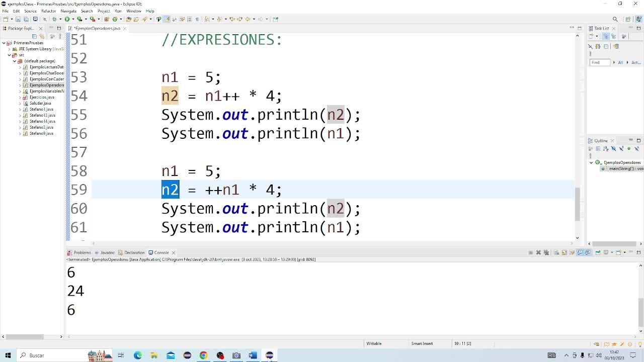The height and width of the screenshot is (362, 644).
Task: Close the Console tab
Action: point(174,252)
